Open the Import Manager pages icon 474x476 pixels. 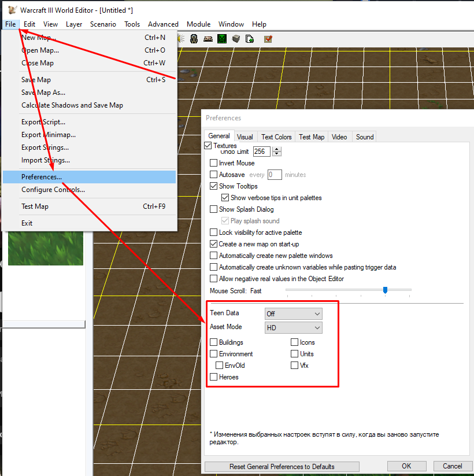[x=250, y=39]
